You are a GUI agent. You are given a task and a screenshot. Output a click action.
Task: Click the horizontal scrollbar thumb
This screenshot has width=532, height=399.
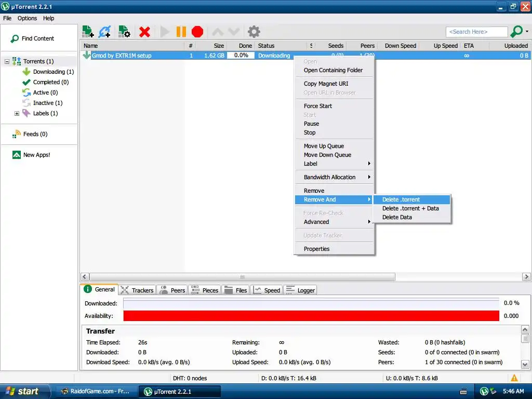point(242,277)
